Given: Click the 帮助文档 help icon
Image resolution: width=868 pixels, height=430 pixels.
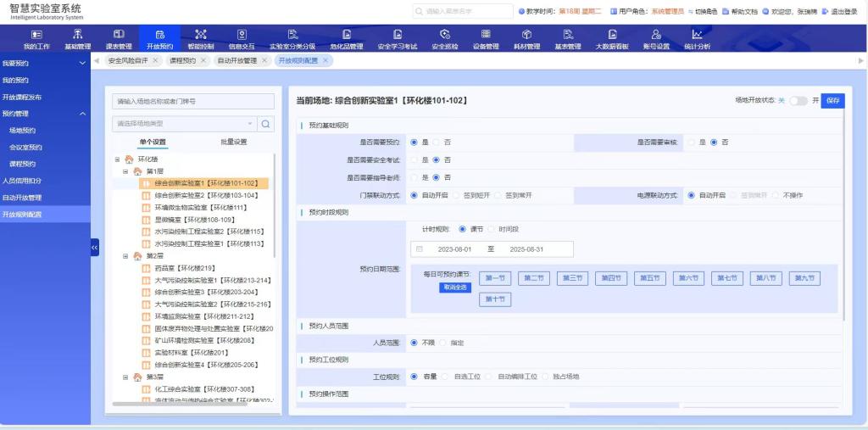Looking at the screenshot, I should point(724,12).
